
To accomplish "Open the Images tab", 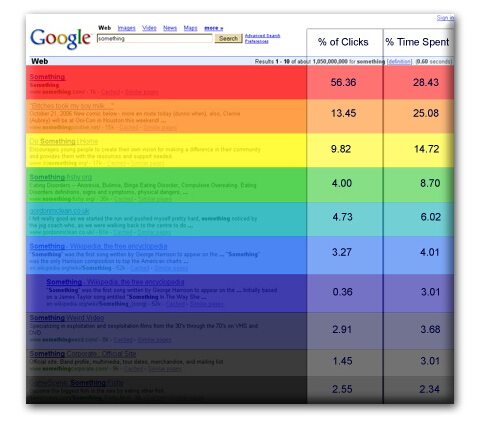I will 127,28.
